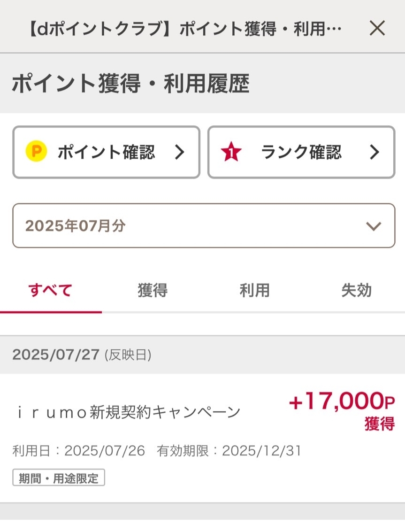Screen dimensions: 405x532
Task: Click the month selector's down chevron
Action: coord(374,226)
